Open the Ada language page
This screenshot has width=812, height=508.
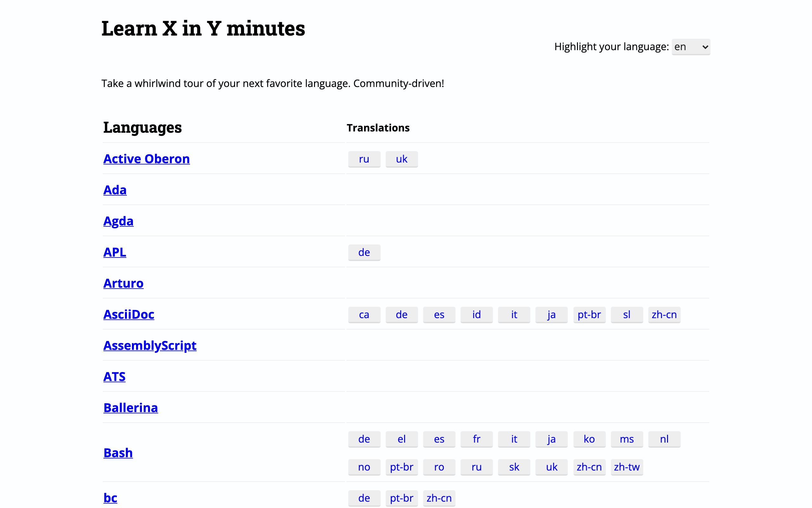point(115,190)
